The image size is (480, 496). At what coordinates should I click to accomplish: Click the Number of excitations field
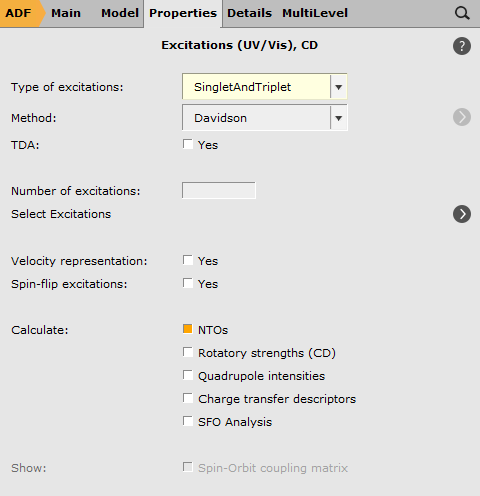[219, 190]
